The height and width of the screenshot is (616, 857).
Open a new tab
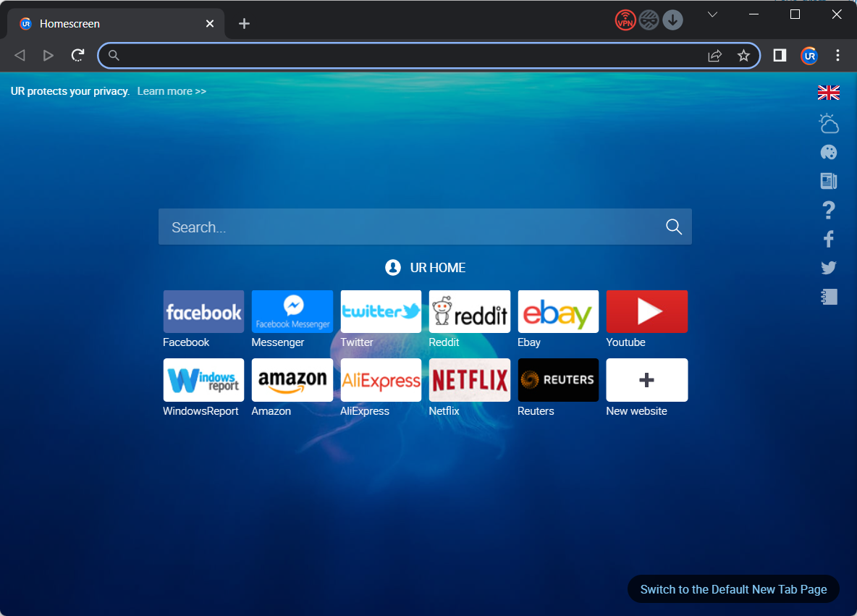click(245, 23)
